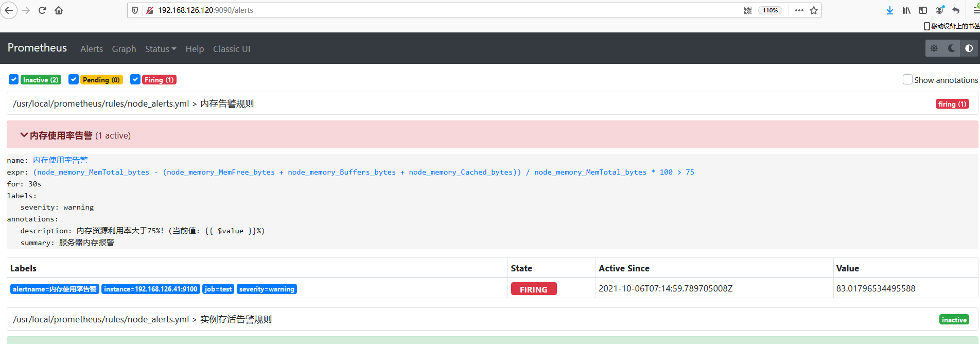This screenshot has width=980, height=344.
Task: Reload the current Prometheus page
Action: pos(43,10)
